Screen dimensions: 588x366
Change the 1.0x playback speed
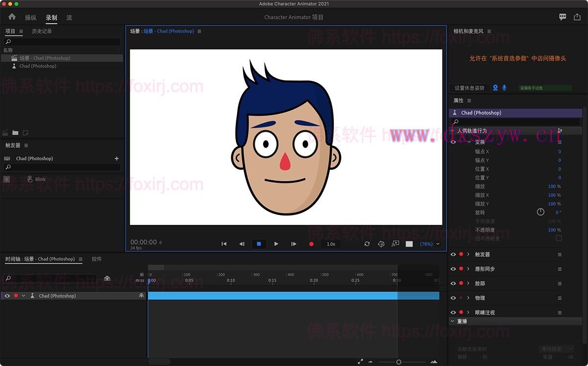coord(331,244)
